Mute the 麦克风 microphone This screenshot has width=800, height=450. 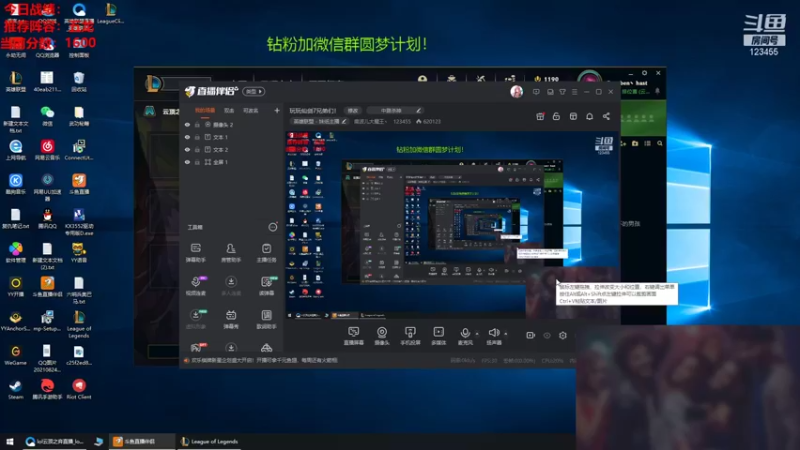465,336
